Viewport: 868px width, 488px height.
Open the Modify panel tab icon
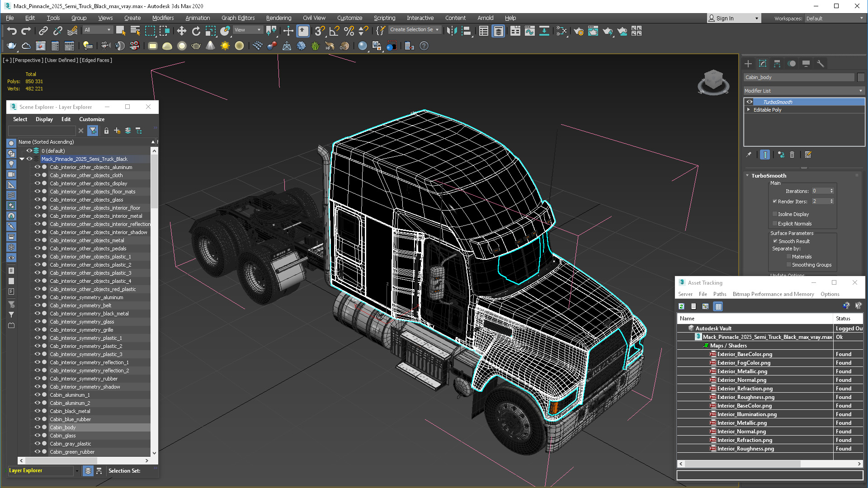763,64
